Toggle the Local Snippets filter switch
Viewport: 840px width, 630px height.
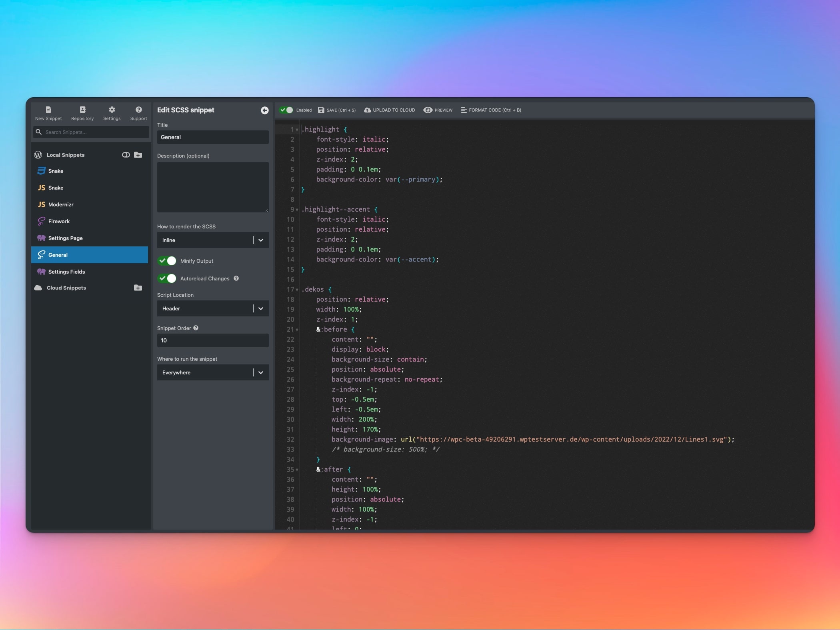126,155
